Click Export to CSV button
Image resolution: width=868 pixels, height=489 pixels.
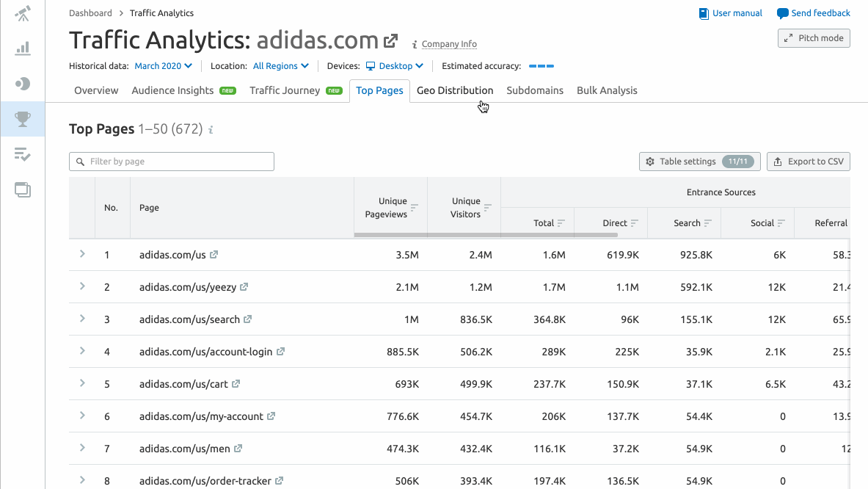point(809,162)
